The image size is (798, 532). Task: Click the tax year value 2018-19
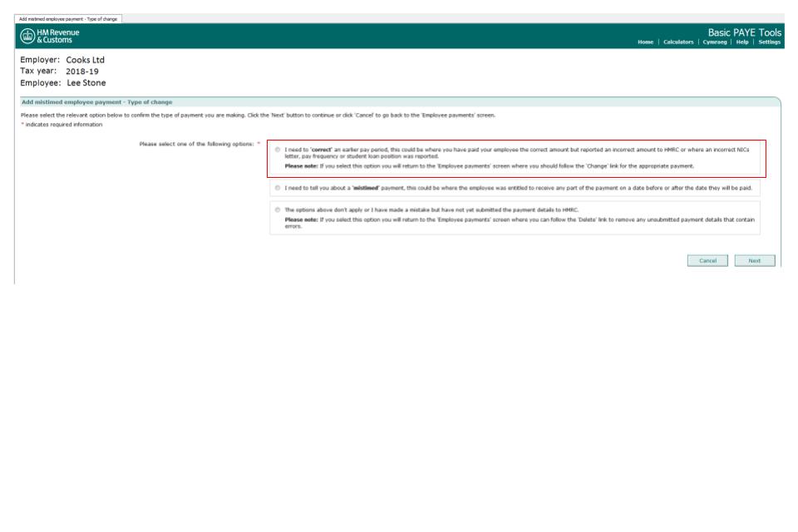click(82, 71)
